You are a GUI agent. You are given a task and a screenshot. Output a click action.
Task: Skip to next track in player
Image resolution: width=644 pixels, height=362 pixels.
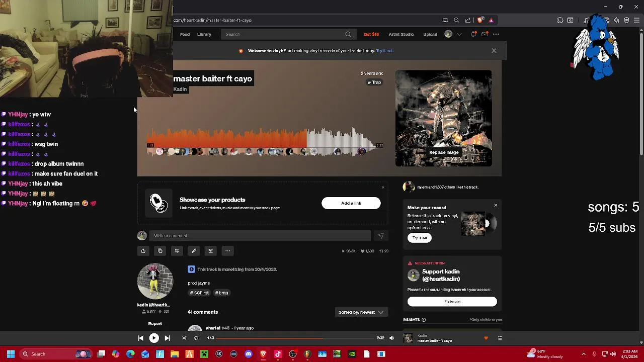point(167,338)
